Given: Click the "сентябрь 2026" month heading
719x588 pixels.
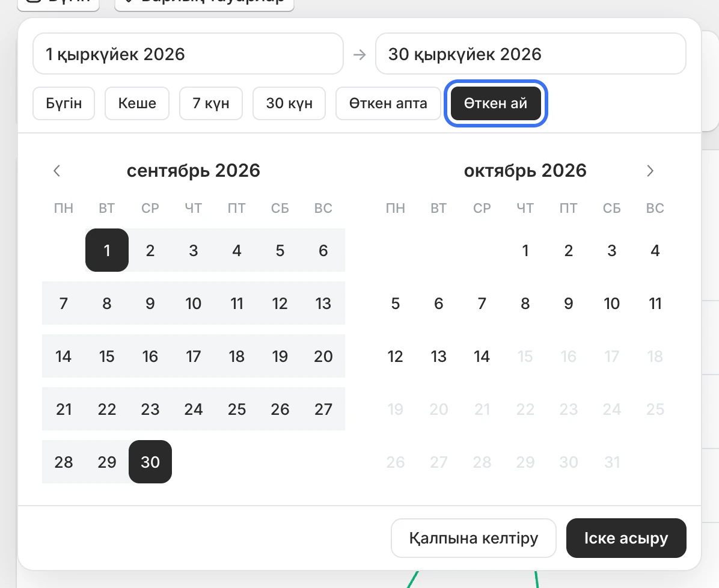Looking at the screenshot, I should tap(194, 171).
